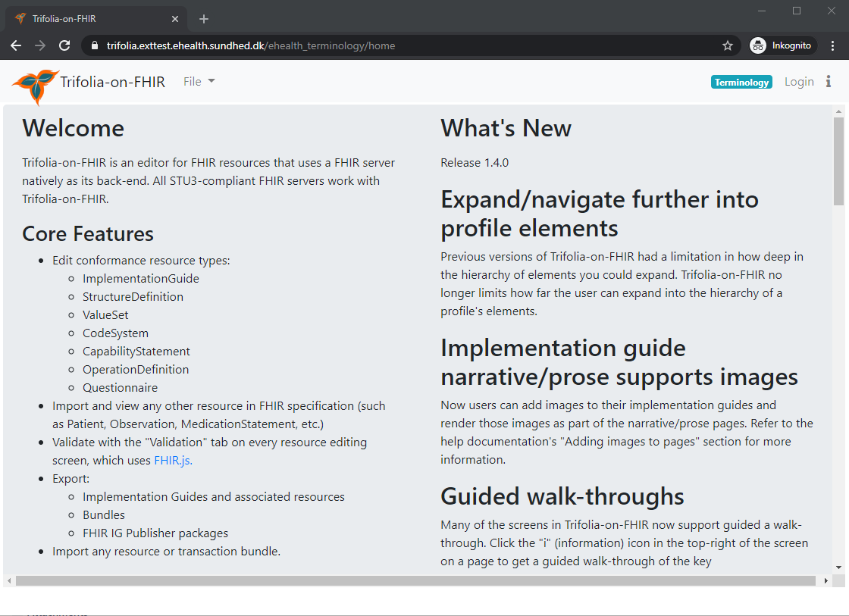Open the Chrome three-dot menu

pos(833,45)
